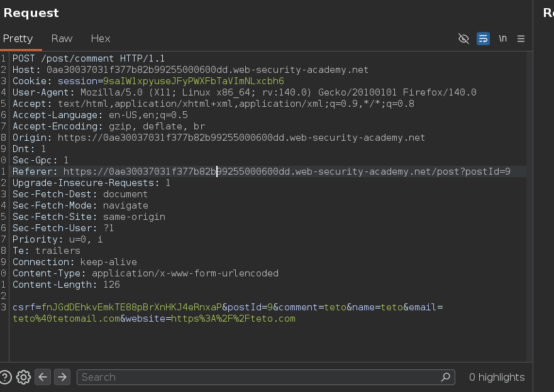Open help question mark icon

(5, 377)
